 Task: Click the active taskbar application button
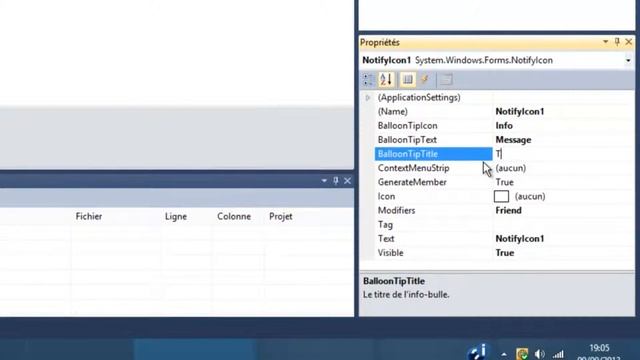(195, 349)
